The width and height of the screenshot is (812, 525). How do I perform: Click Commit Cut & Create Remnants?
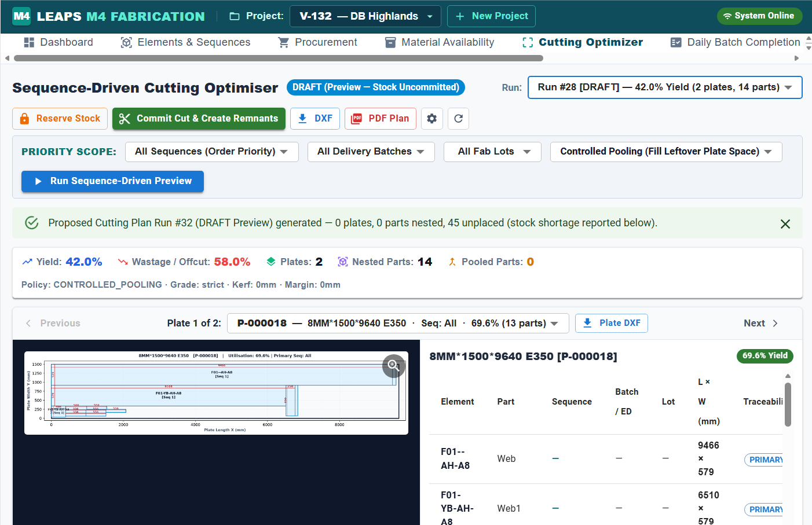coord(199,119)
